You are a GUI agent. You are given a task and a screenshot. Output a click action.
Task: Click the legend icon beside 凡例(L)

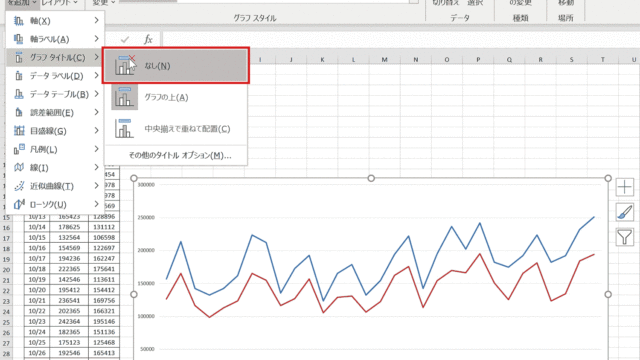(x=19, y=149)
